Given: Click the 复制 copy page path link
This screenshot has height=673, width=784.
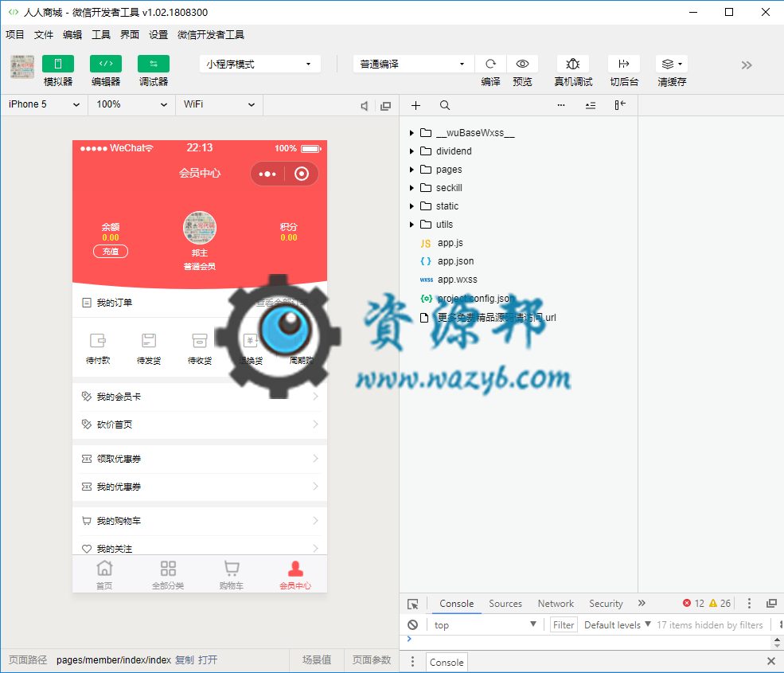Looking at the screenshot, I should click(185, 660).
